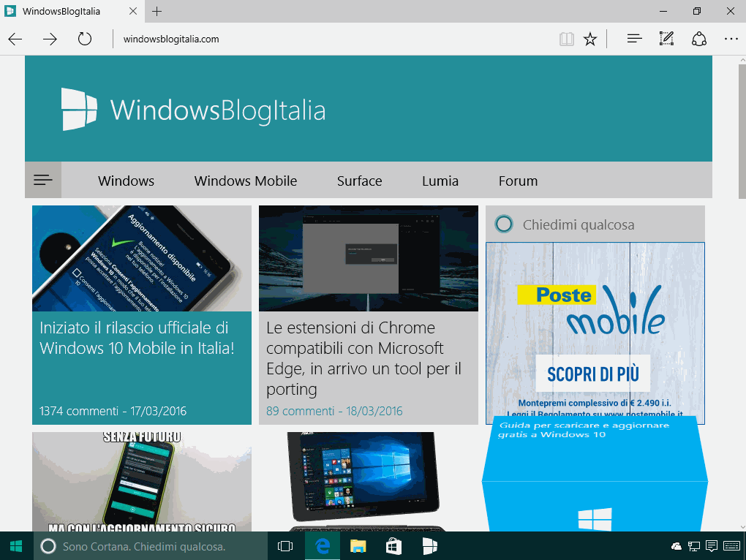Close the WindowsBlogItalia tab
746x560 pixels.
(x=133, y=11)
